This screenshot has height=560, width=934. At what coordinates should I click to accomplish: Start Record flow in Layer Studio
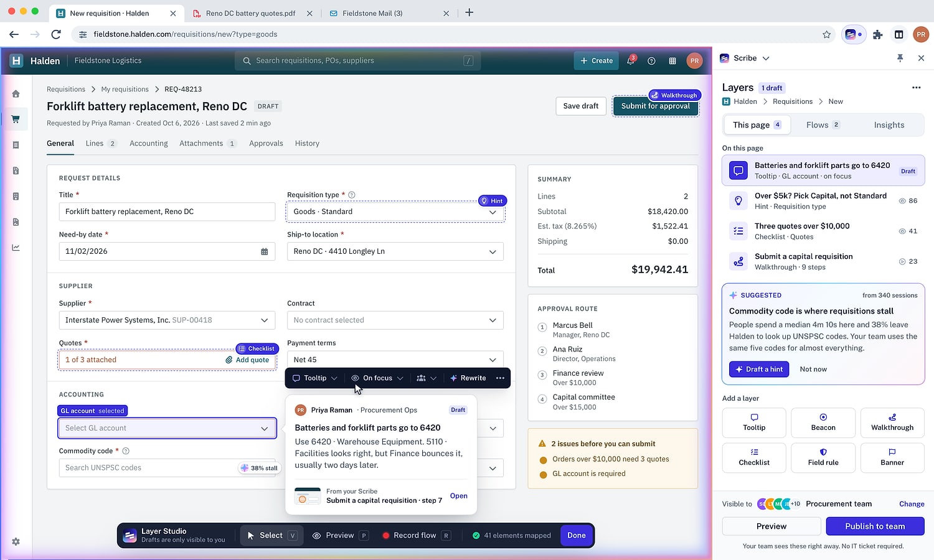click(x=416, y=536)
